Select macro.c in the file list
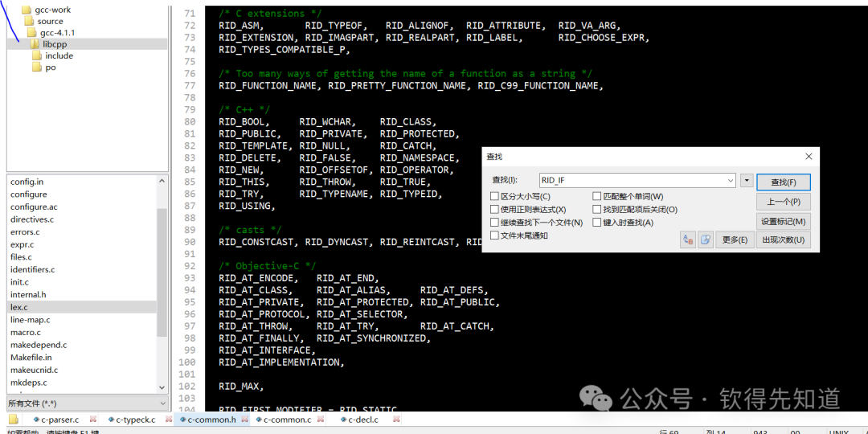Screen dimensions: 868x434 pos(26,332)
